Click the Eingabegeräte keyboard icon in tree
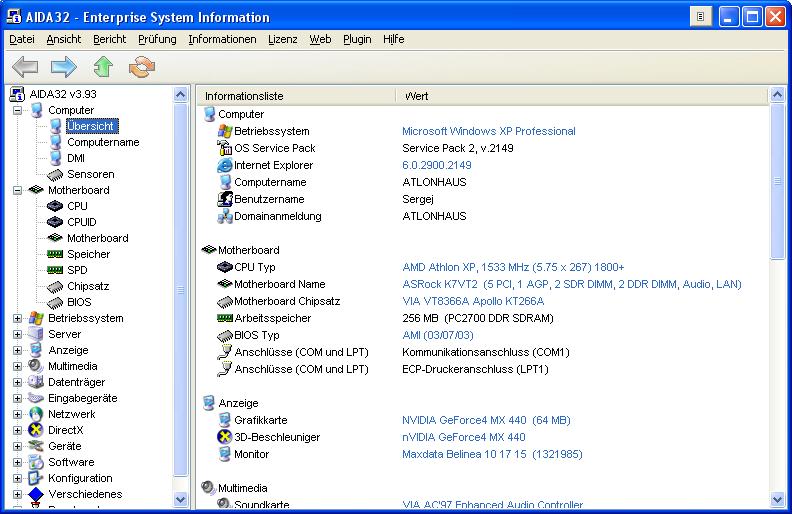Viewport: 792px width, 514px height. [x=36, y=398]
